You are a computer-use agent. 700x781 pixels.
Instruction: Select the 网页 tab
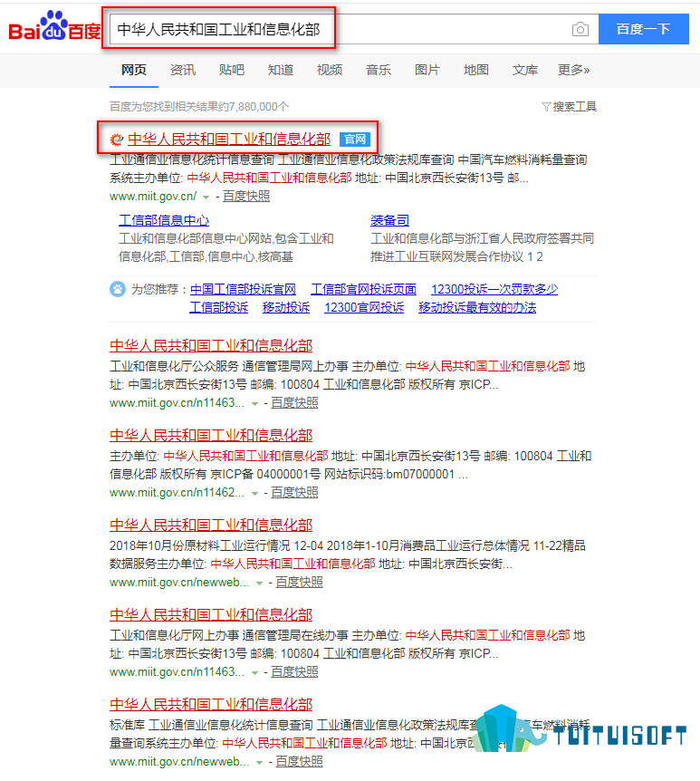pos(134,70)
